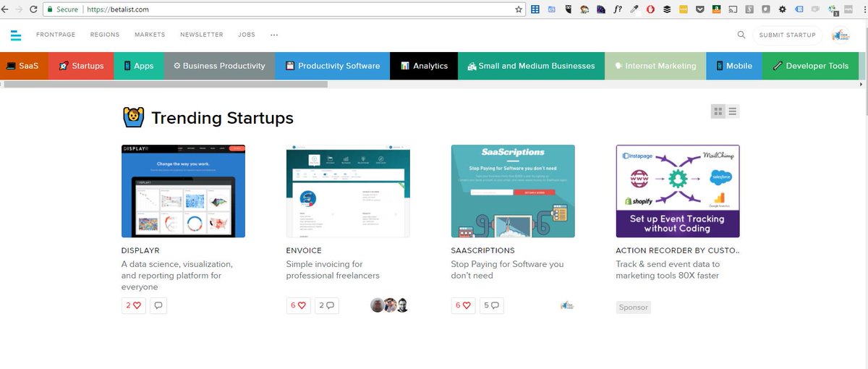Open the user profile avatar menu

click(x=841, y=35)
